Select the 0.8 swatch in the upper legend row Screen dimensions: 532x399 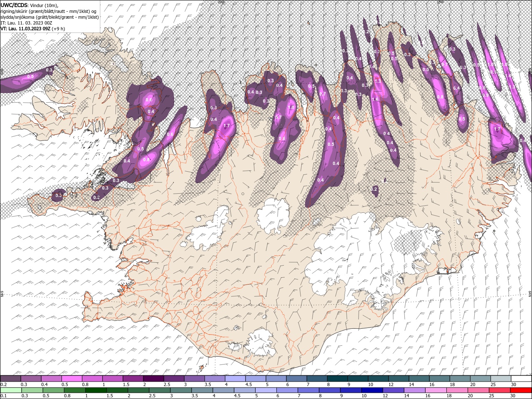pos(92,378)
